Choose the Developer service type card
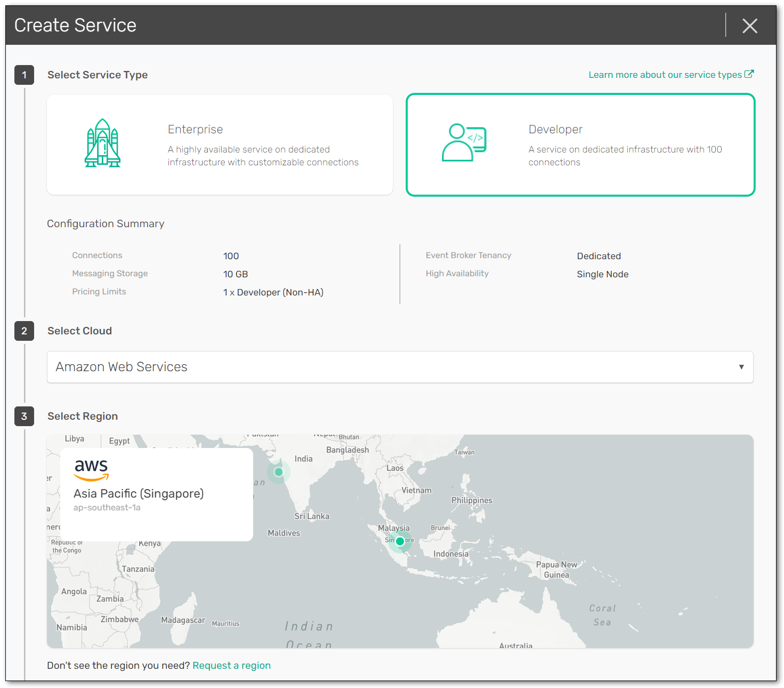Screen dimensions: 784x688 (580, 145)
